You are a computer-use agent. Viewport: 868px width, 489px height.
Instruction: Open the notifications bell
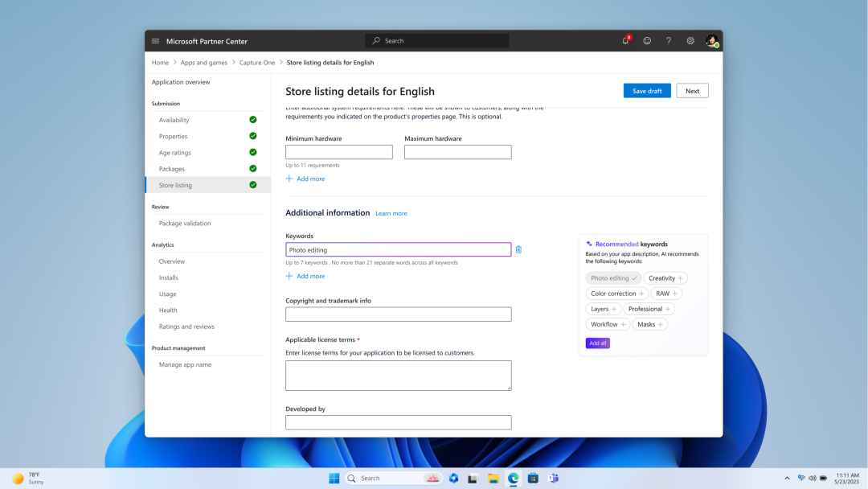[625, 40]
